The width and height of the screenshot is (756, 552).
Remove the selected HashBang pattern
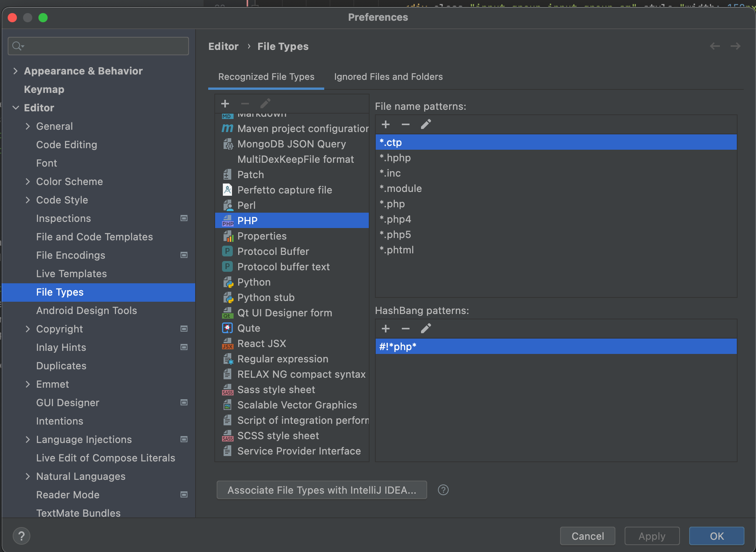pos(405,329)
